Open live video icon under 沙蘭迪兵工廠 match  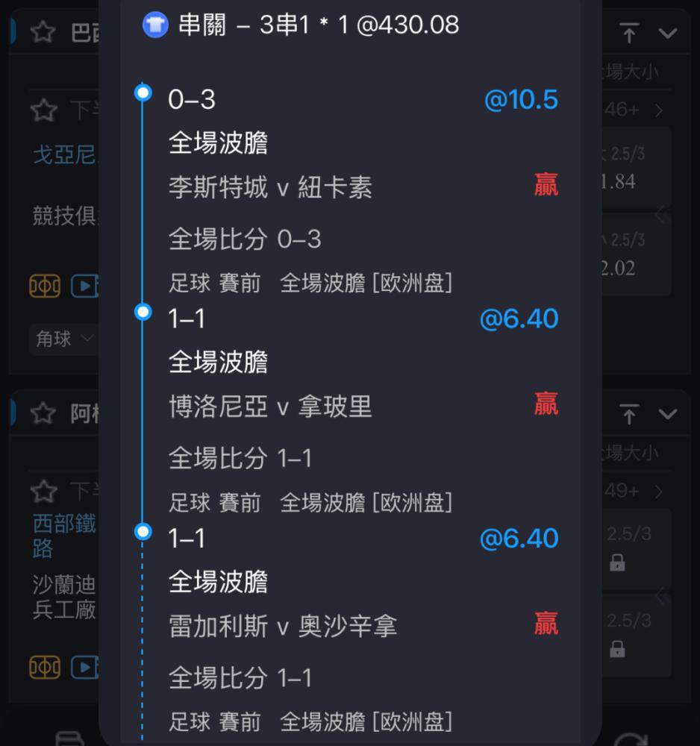(85, 666)
